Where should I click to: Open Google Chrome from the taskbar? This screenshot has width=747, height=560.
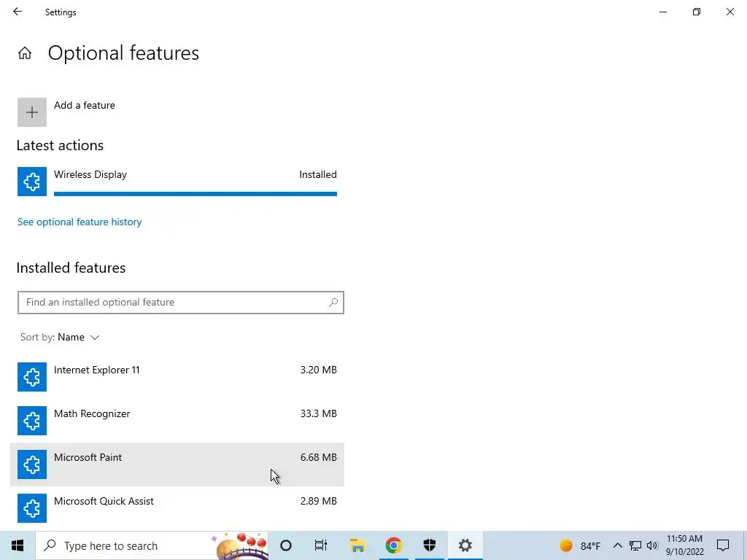click(x=393, y=545)
